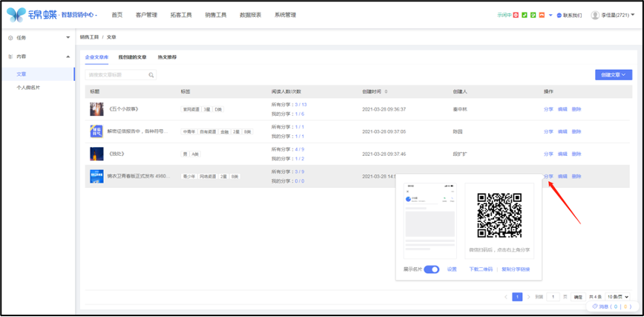Click the green callback phone icon
Viewport: 644px width, 317px height.
click(x=533, y=15)
